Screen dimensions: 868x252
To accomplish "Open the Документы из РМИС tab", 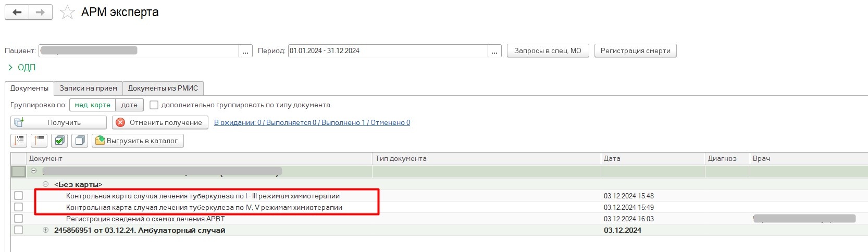I will click(163, 89).
